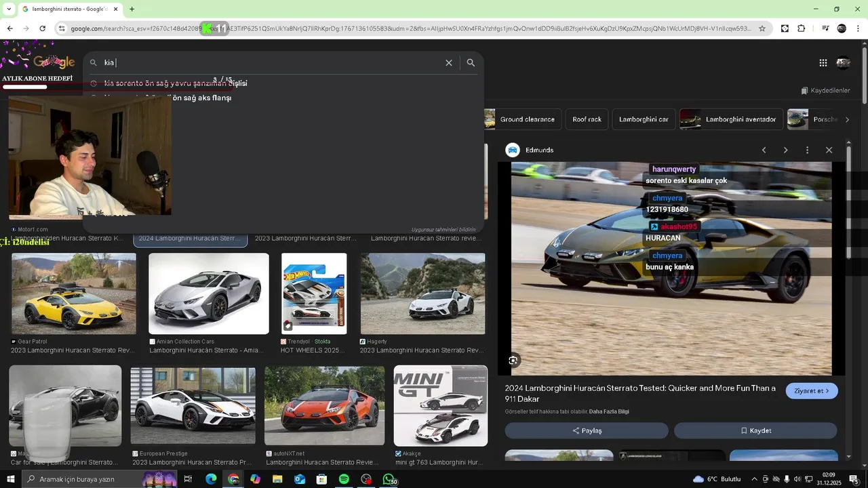
Task: Click the address bar URL
Action: (x=410, y=28)
